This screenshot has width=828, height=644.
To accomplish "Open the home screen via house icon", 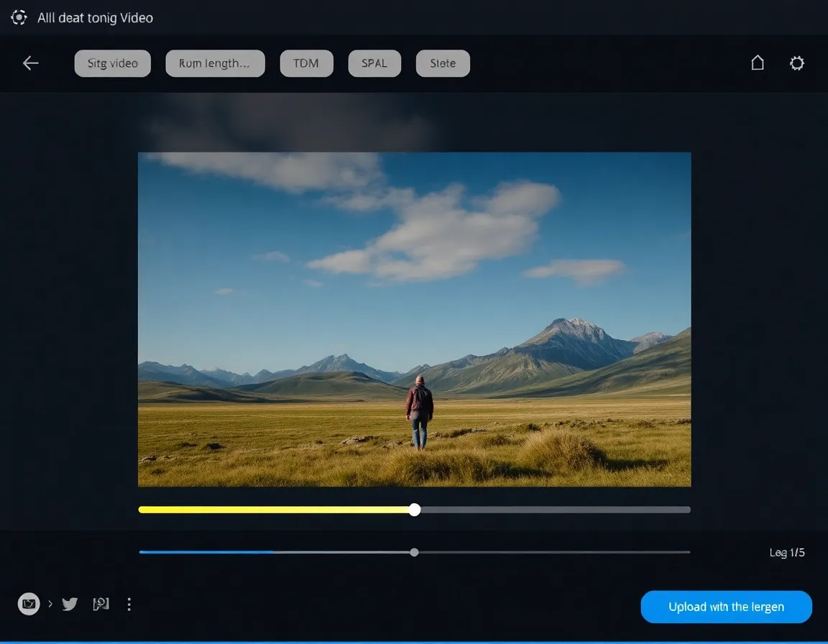I will (x=758, y=63).
